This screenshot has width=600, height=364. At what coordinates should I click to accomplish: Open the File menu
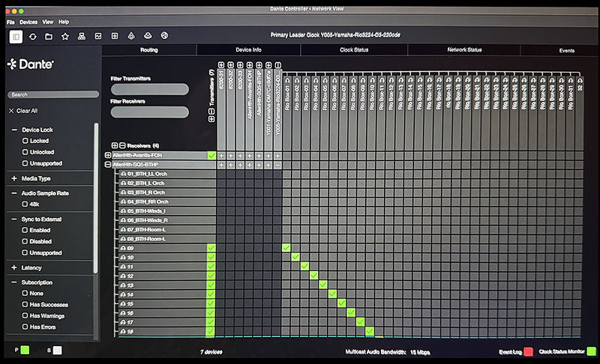pyautogui.click(x=10, y=22)
